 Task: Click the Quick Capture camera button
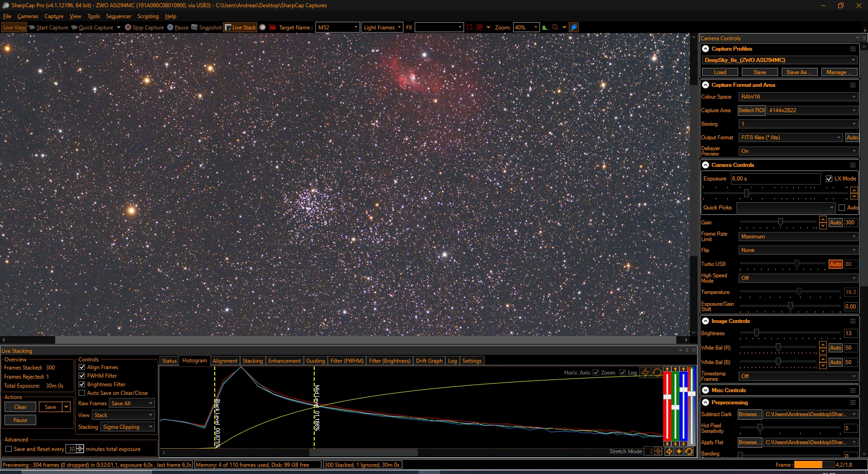(x=92, y=28)
